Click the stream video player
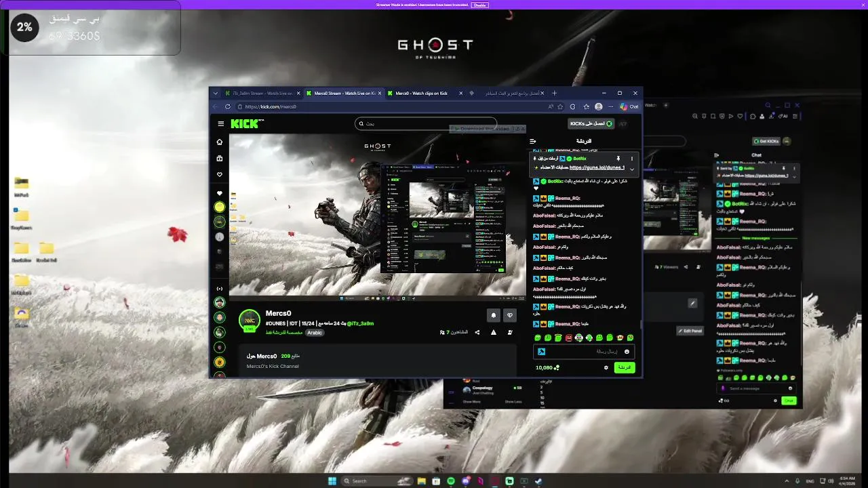 coord(378,216)
